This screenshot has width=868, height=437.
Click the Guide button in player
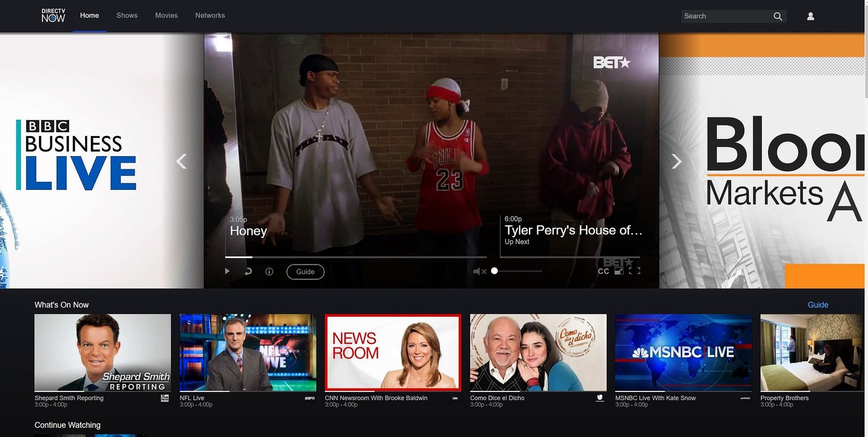tap(305, 272)
